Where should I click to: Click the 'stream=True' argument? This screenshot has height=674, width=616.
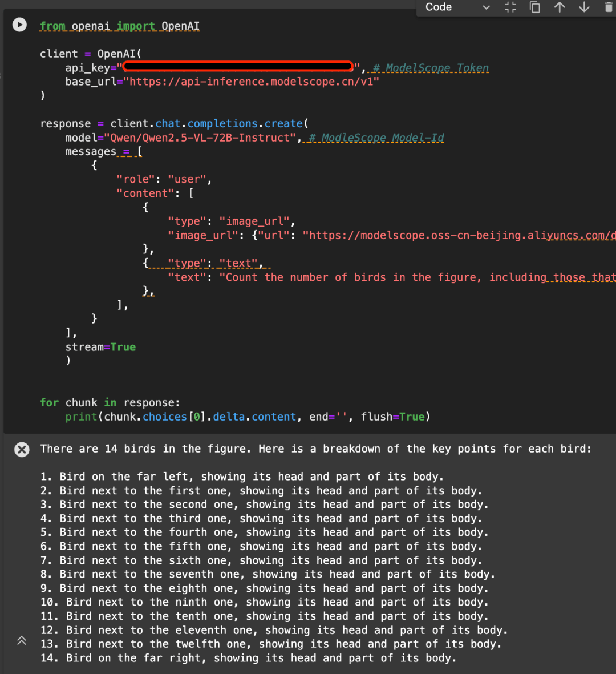tap(100, 347)
